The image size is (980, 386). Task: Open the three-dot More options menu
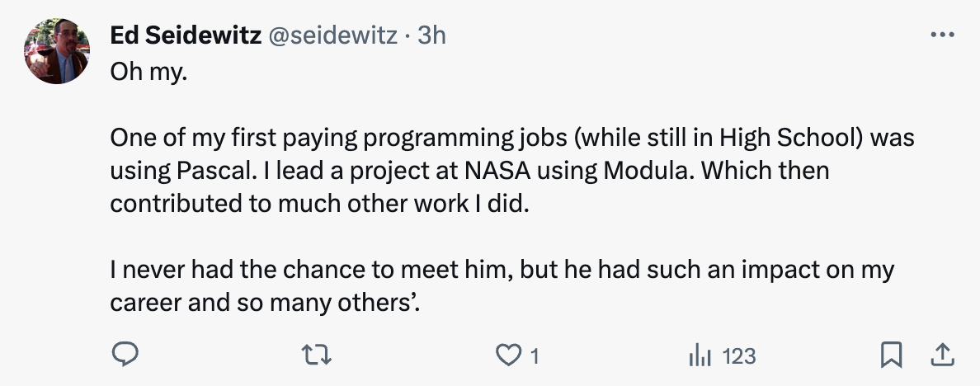[942, 35]
